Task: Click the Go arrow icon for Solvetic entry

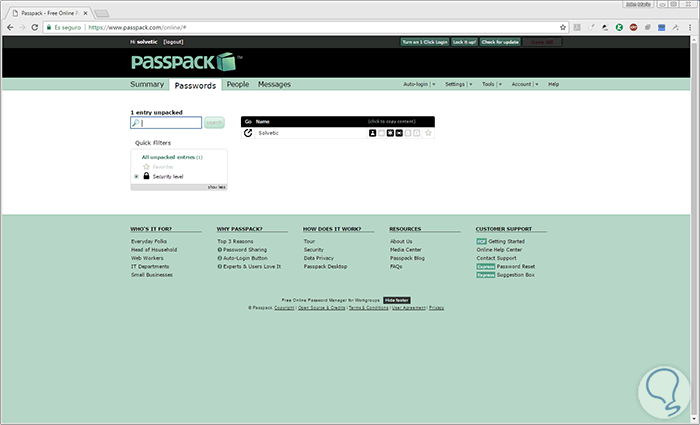Action: (248, 133)
